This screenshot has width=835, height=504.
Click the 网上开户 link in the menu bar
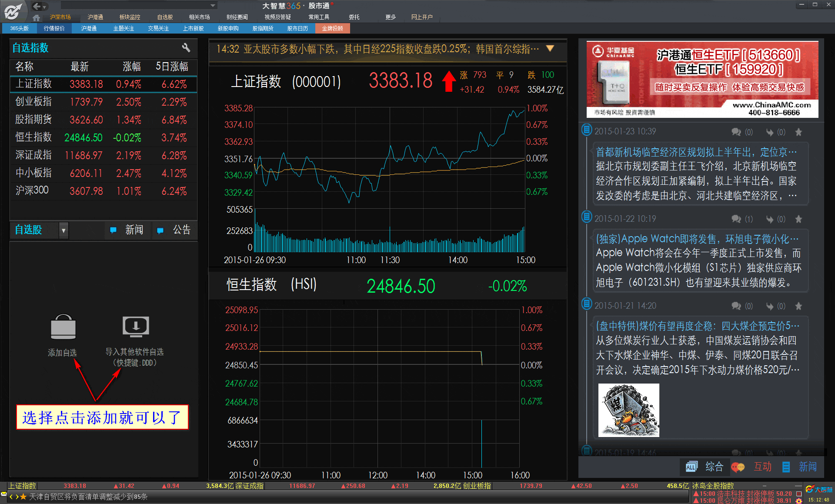tap(422, 17)
